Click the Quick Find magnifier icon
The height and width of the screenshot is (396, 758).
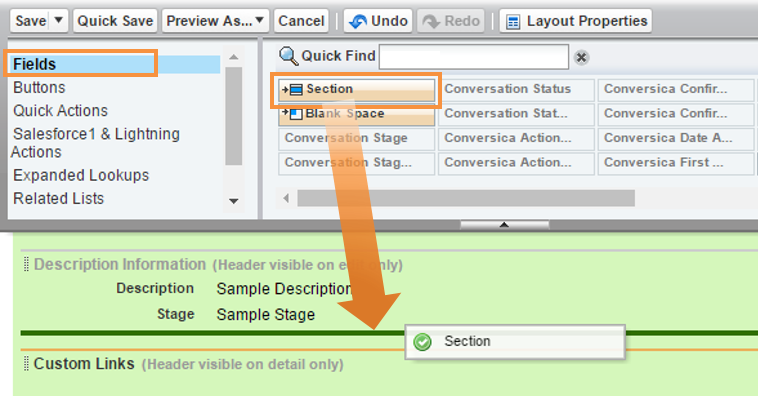click(x=289, y=56)
